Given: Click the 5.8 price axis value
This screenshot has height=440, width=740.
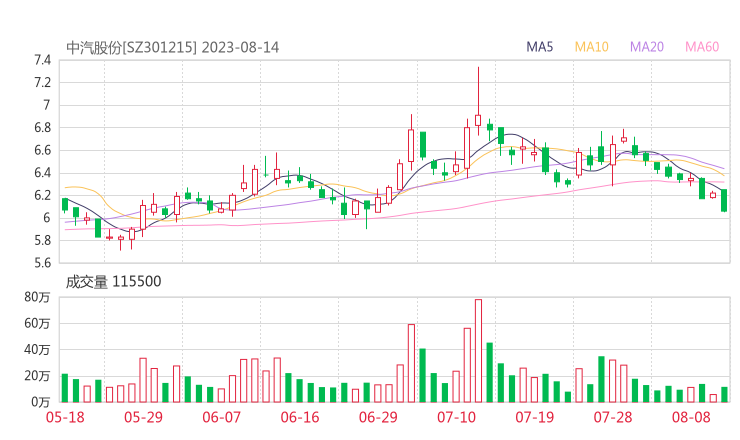Looking at the screenshot, I should 42,240.
